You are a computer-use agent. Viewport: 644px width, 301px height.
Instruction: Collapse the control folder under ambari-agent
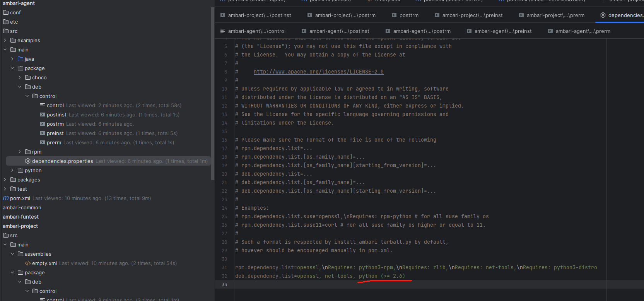tap(27, 96)
